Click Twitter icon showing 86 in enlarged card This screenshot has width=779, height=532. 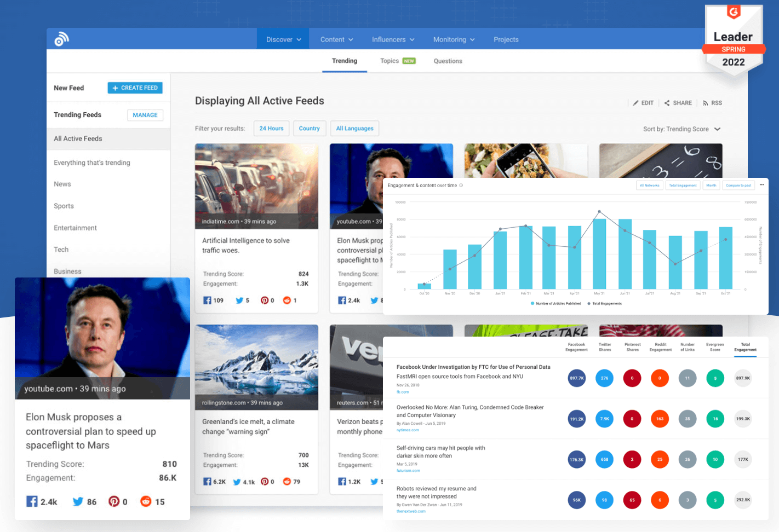(x=78, y=501)
